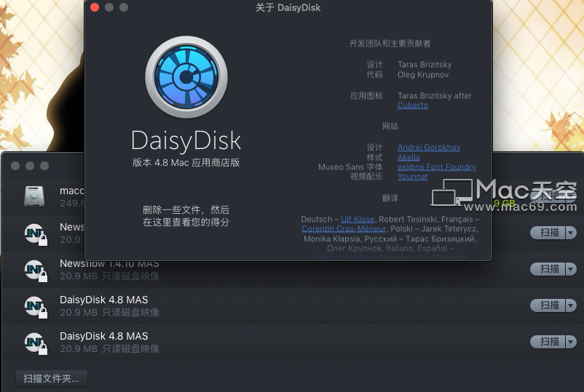Open scan dropdown arrow in Newsflow 1.4.10 MAS row

coord(571,269)
